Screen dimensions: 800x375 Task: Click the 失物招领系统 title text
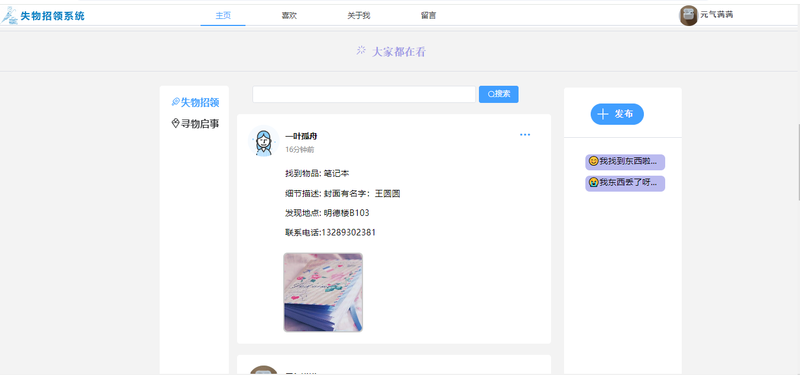53,16
